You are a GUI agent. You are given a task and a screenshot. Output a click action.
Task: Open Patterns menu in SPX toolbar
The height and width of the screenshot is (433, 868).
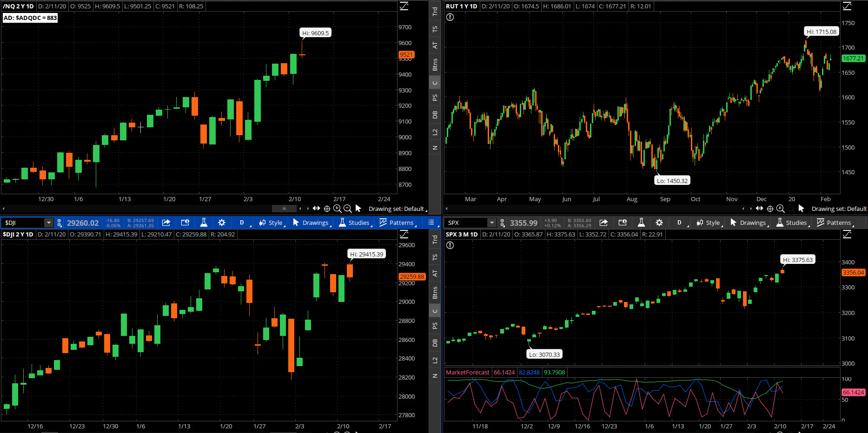(835, 223)
